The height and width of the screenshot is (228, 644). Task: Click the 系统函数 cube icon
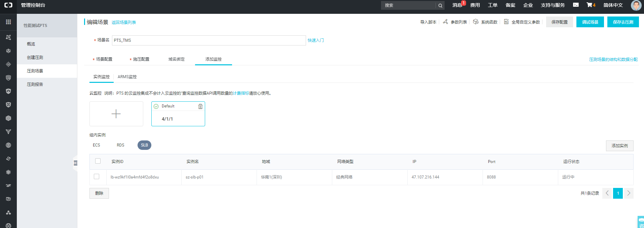point(476,22)
